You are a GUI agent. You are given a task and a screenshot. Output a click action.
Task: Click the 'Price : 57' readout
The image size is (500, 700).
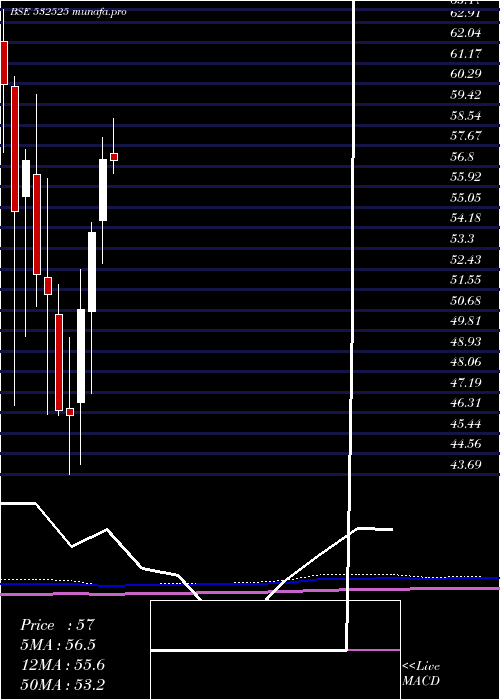click(58, 625)
